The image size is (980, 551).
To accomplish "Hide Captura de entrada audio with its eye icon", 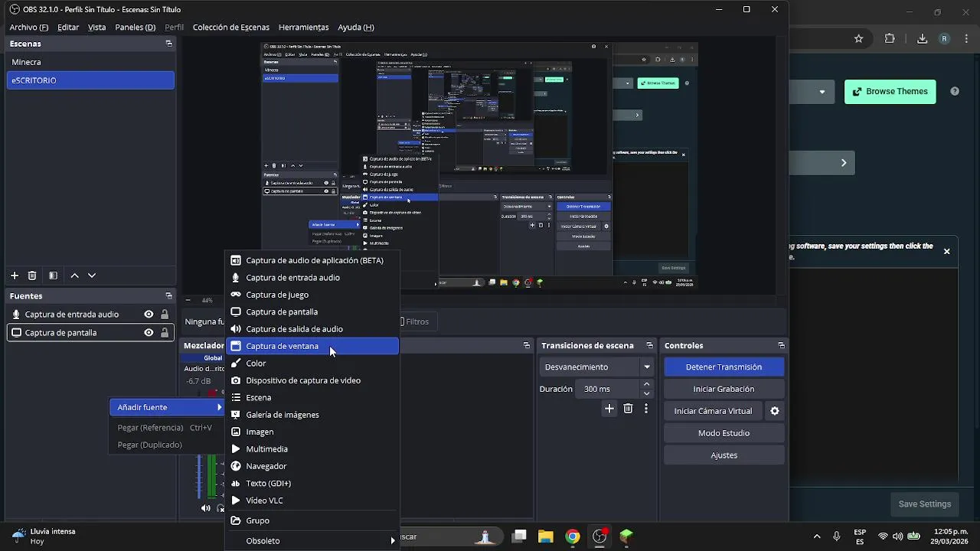I will point(149,315).
